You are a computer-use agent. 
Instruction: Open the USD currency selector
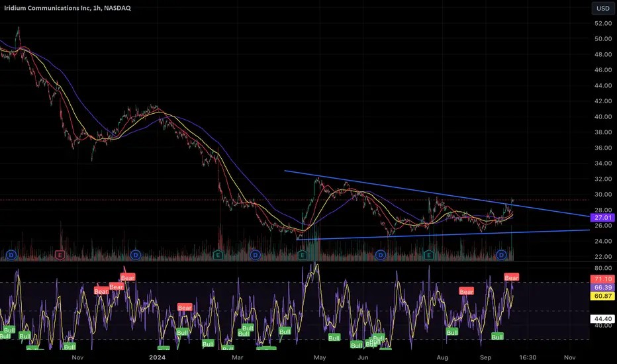pos(603,8)
